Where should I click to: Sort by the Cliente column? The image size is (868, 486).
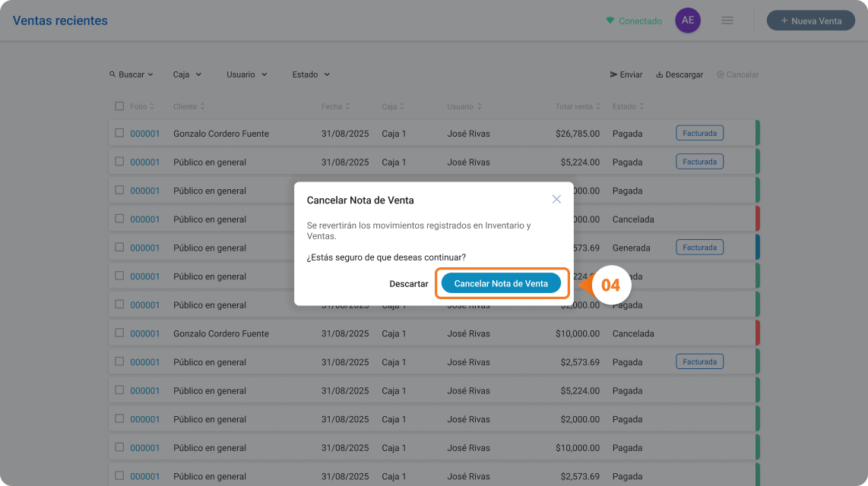pyautogui.click(x=188, y=107)
